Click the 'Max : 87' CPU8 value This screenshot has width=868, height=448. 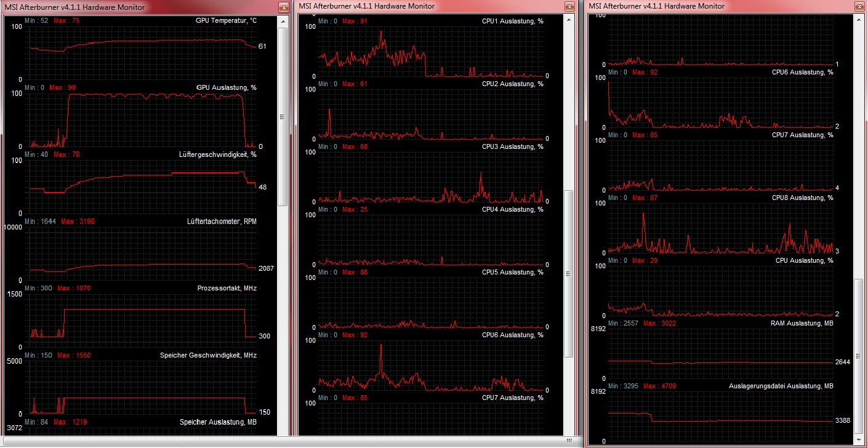(x=645, y=198)
